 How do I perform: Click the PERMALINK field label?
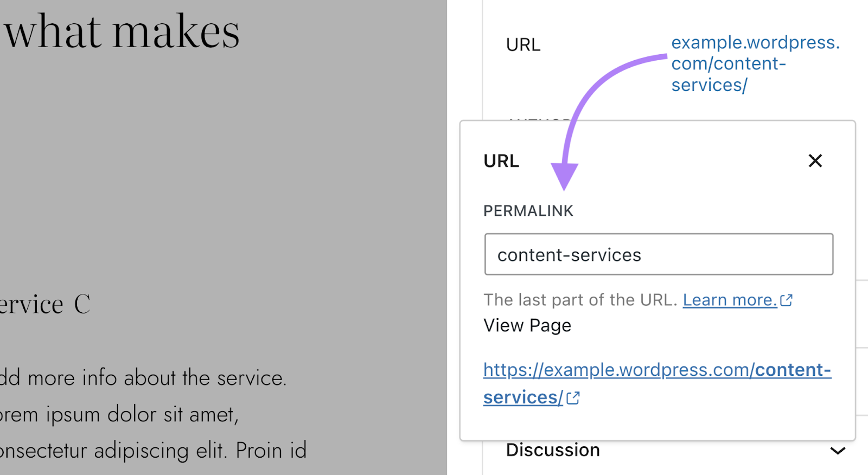pos(528,211)
